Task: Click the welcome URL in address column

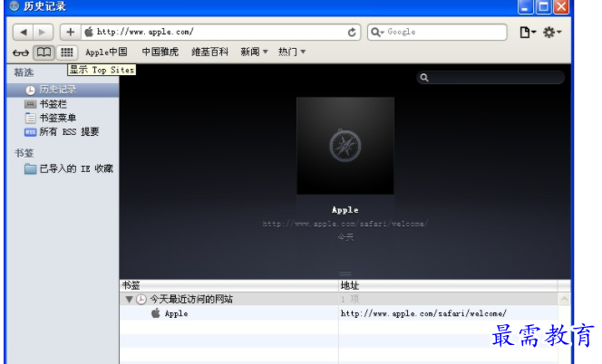Action: click(x=423, y=313)
